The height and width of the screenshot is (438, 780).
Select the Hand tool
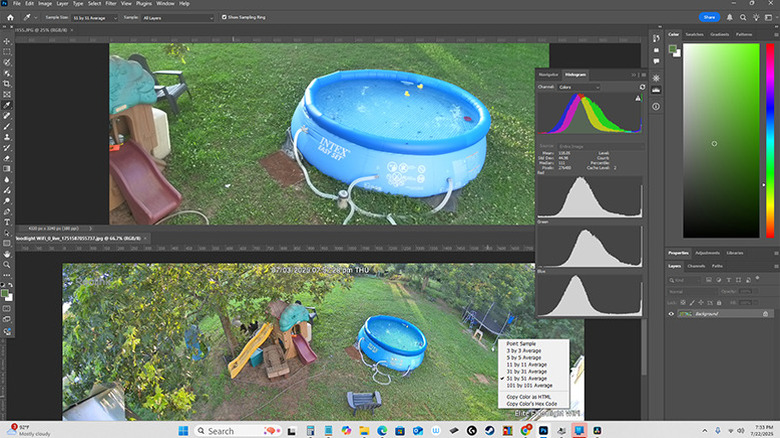pos(7,254)
